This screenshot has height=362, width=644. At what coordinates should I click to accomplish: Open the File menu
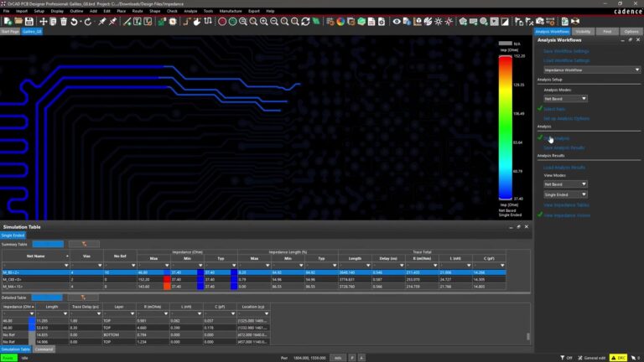coord(6,11)
